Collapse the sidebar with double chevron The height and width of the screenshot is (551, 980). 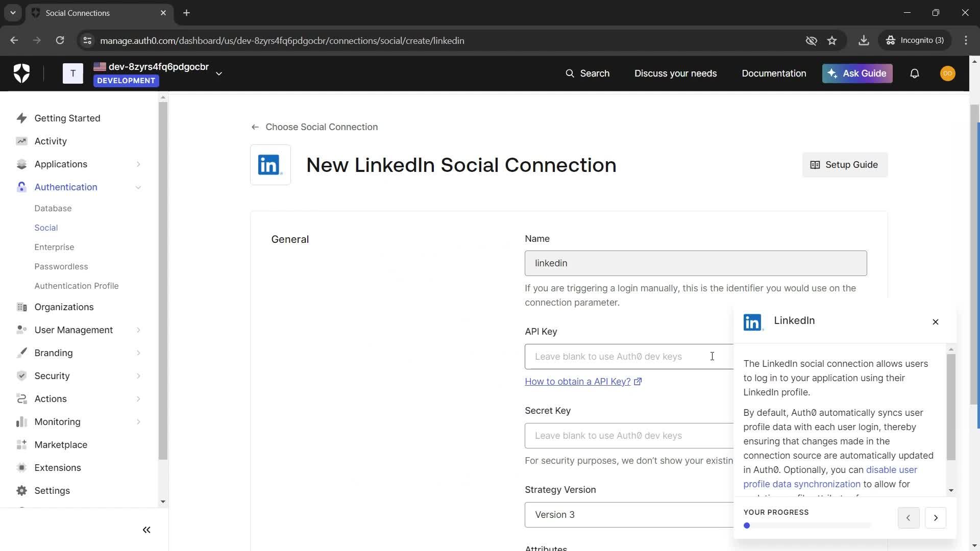146,530
